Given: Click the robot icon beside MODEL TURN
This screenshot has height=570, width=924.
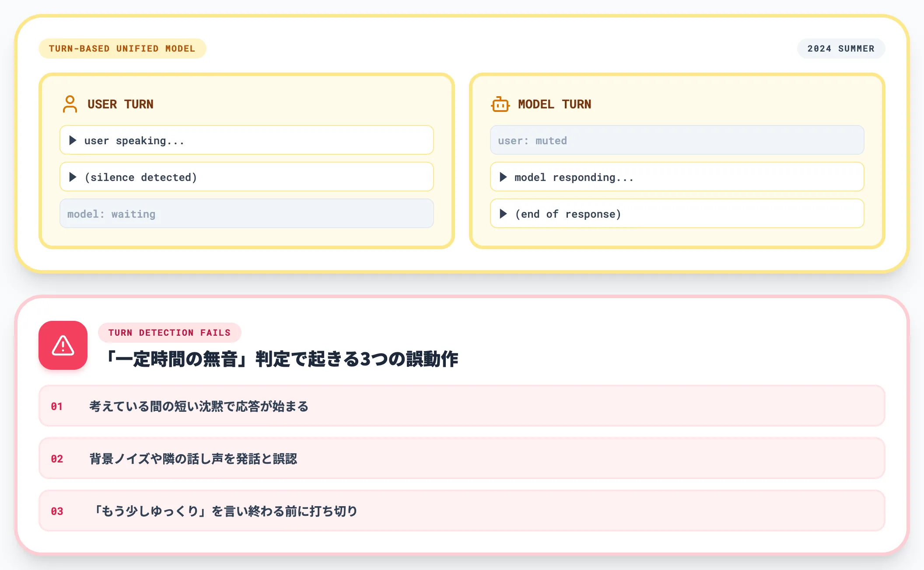Looking at the screenshot, I should tap(500, 104).
